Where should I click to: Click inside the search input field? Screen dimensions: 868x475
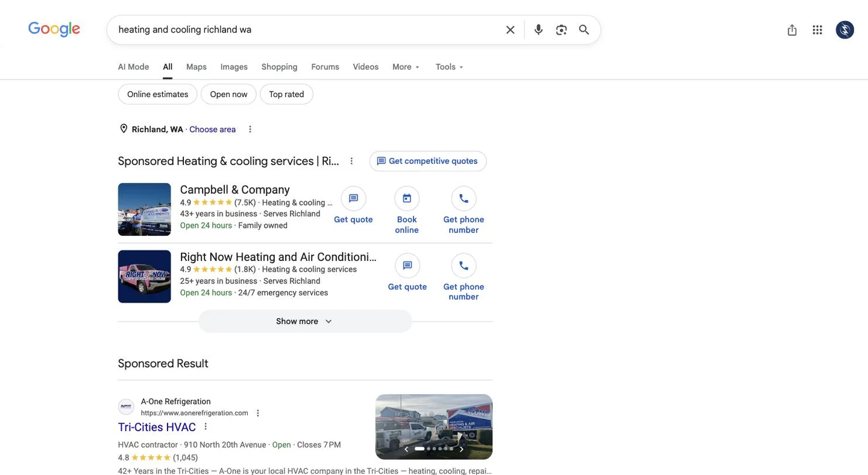tap(307, 30)
